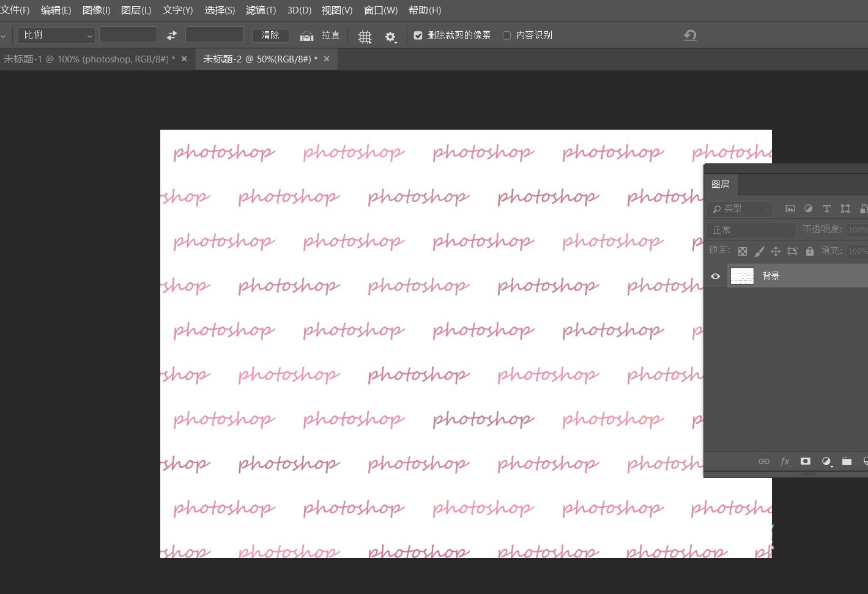The width and height of the screenshot is (868, 594).
Task: Open the 滤镜(T) menu
Action: (261, 10)
